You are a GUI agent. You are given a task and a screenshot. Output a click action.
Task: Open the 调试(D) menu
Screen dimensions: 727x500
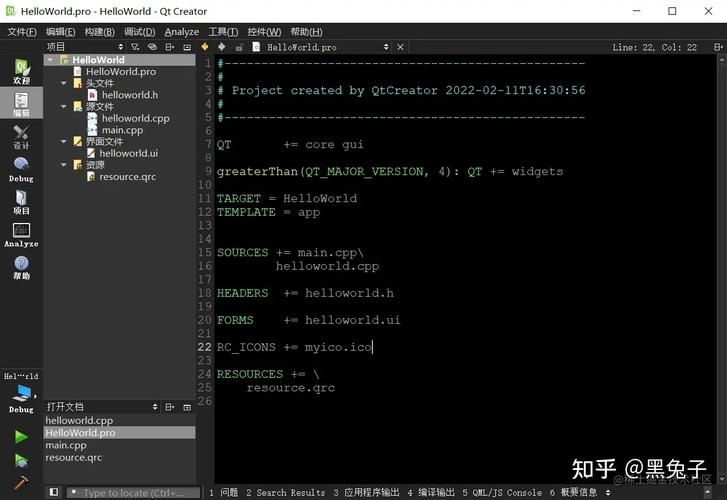coord(140,32)
